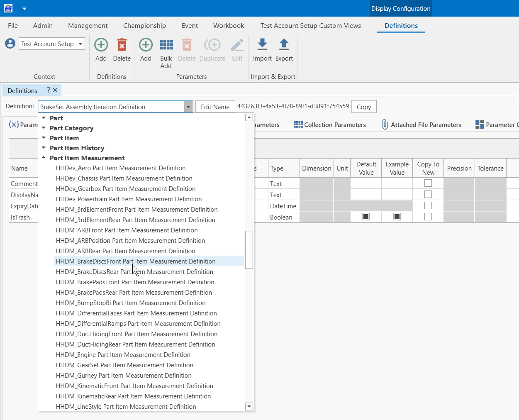Viewport: 519px width, 420px height.
Task: Open Bulk Add parameters grid icon
Action: pyautogui.click(x=166, y=45)
